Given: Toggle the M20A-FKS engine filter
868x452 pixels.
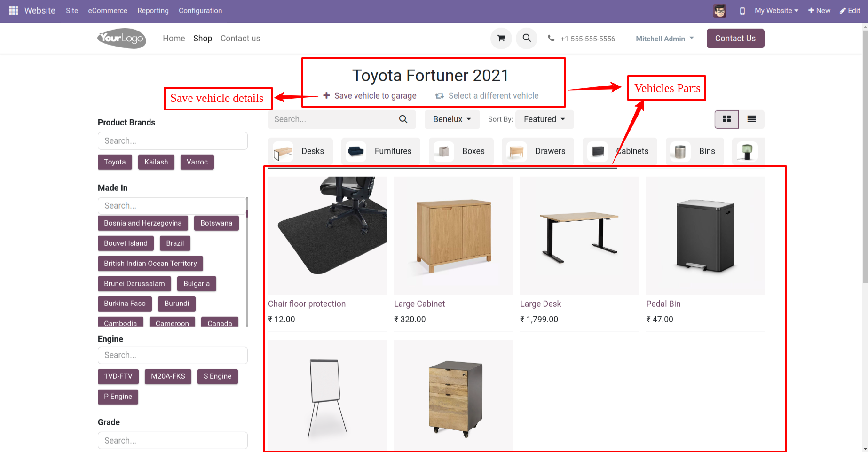Looking at the screenshot, I should (x=168, y=376).
